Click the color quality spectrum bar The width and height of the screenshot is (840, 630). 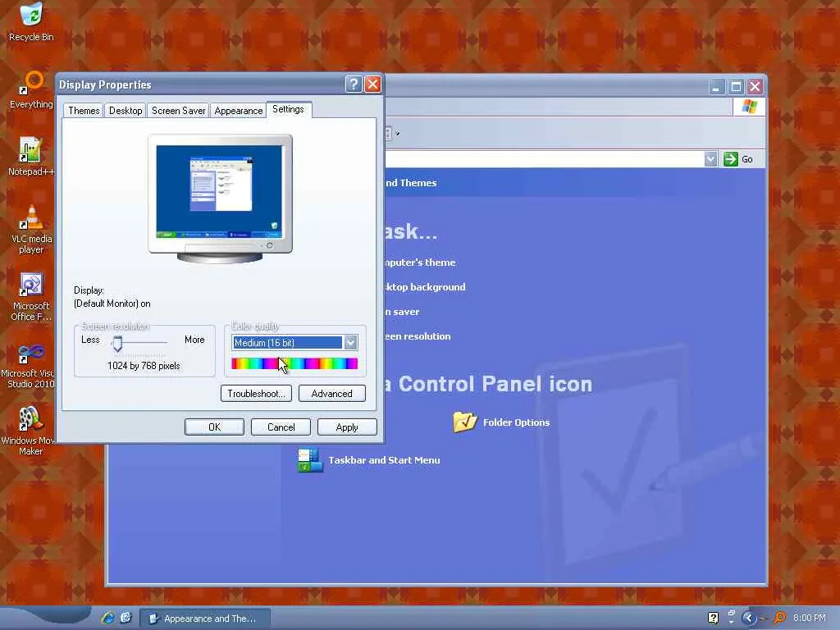(x=294, y=364)
